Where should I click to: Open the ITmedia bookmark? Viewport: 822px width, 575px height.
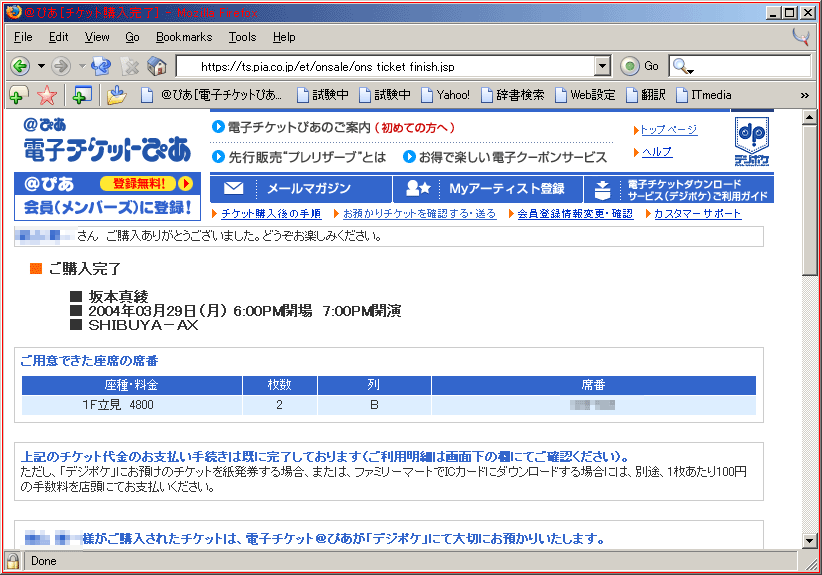point(704,95)
